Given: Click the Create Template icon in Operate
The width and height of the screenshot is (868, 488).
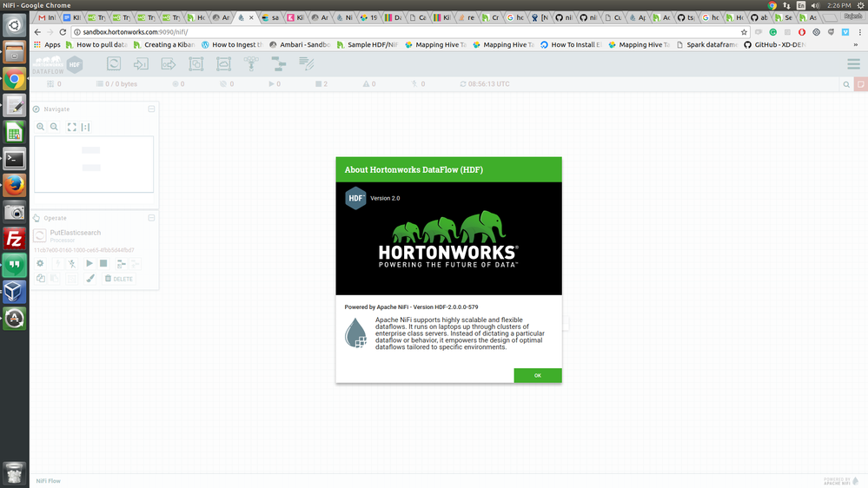Looking at the screenshot, I should (x=122, y=263).
